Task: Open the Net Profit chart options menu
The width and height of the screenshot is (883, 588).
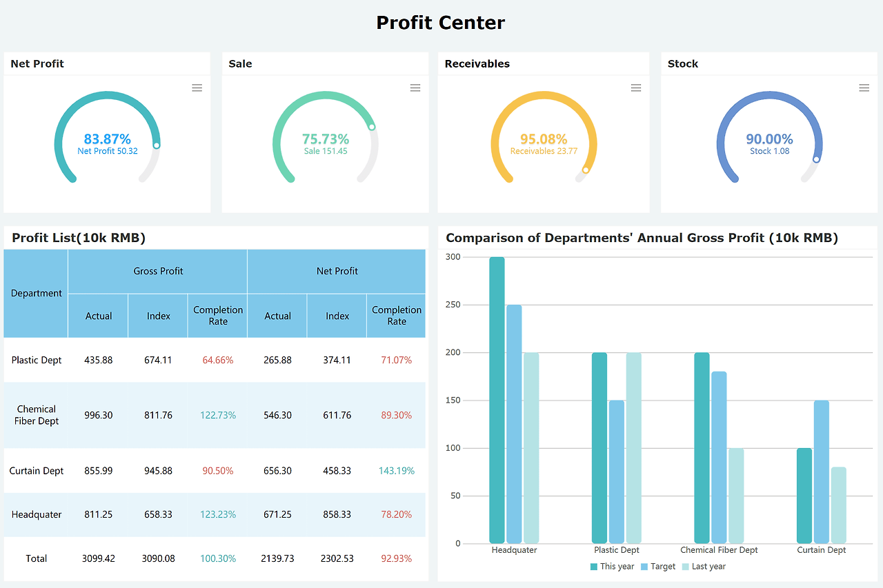Action: coord(197,88)
